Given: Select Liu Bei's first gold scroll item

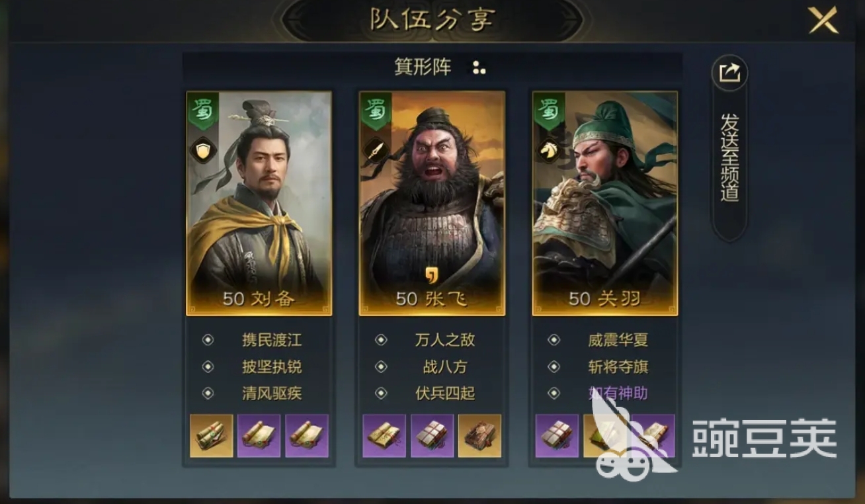Looking at the screenshot, I should click(212, 436).
